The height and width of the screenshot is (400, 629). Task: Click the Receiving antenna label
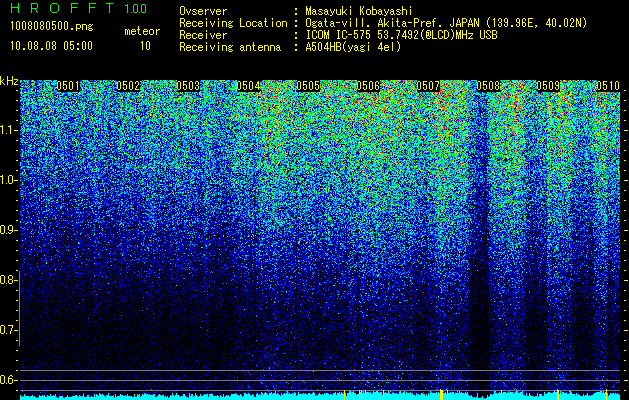(x=230, y=47)
